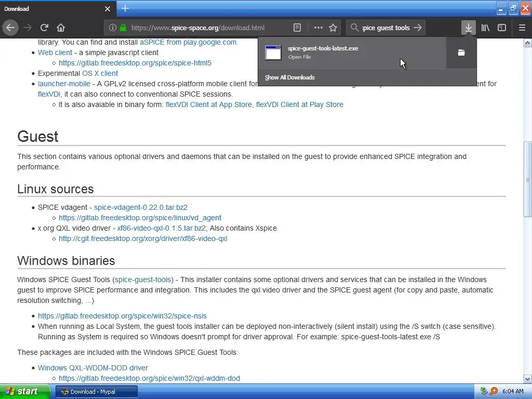Click the 'Guest' section heading
The image size is (532, 399).
(x=37, y=137)
